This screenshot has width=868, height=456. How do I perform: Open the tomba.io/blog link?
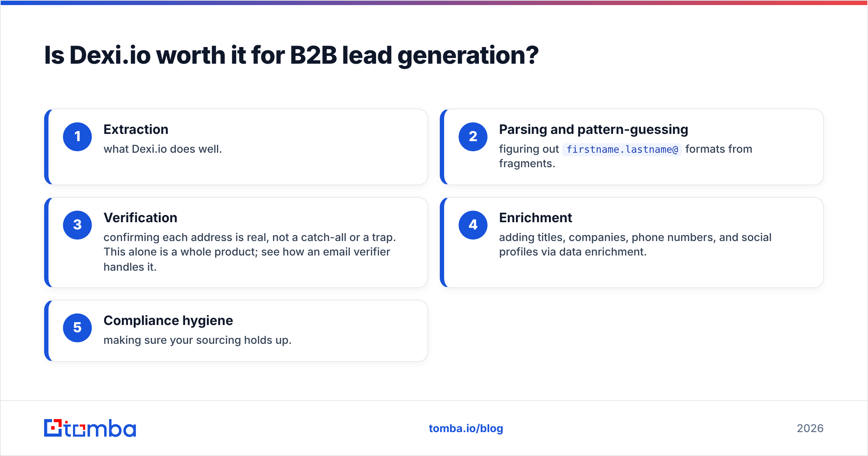pyautogui.click(x=466, y=428)
